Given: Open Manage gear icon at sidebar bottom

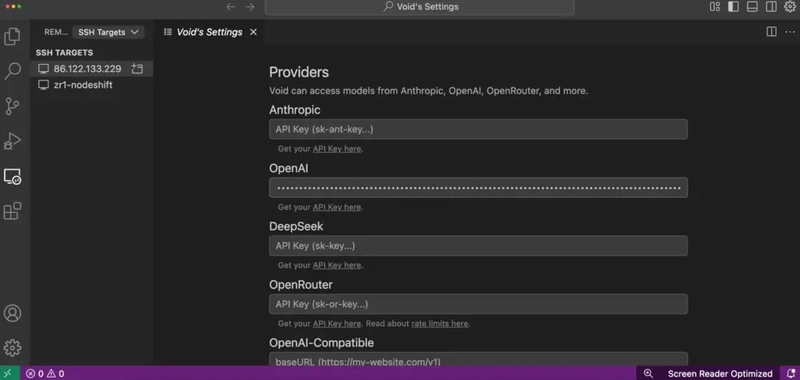Looking at the screenshot, I should pos(12,348).
